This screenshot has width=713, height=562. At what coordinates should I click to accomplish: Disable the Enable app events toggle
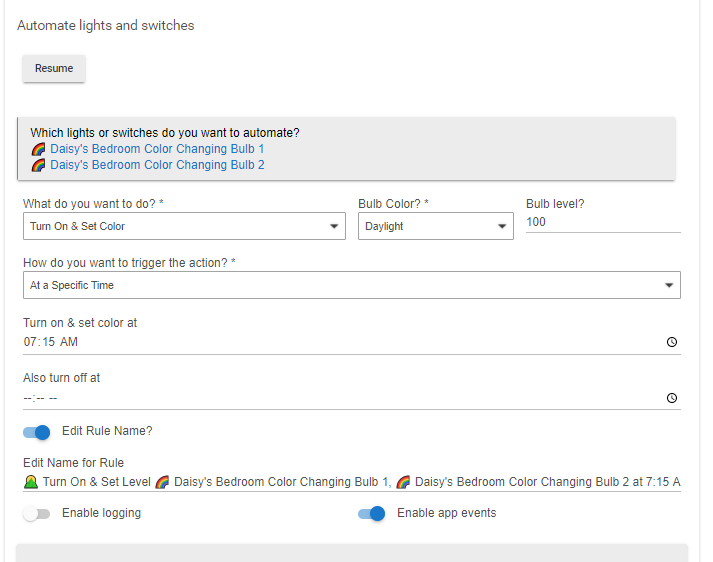point(371,514)
